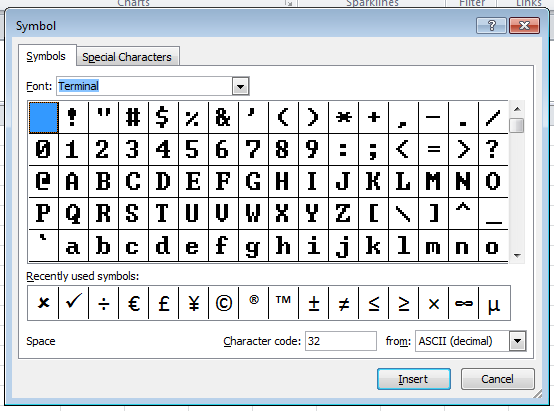554x411 pixels.
Task: Select the plus-minus symbol in recently used
Action: (313, 303)
